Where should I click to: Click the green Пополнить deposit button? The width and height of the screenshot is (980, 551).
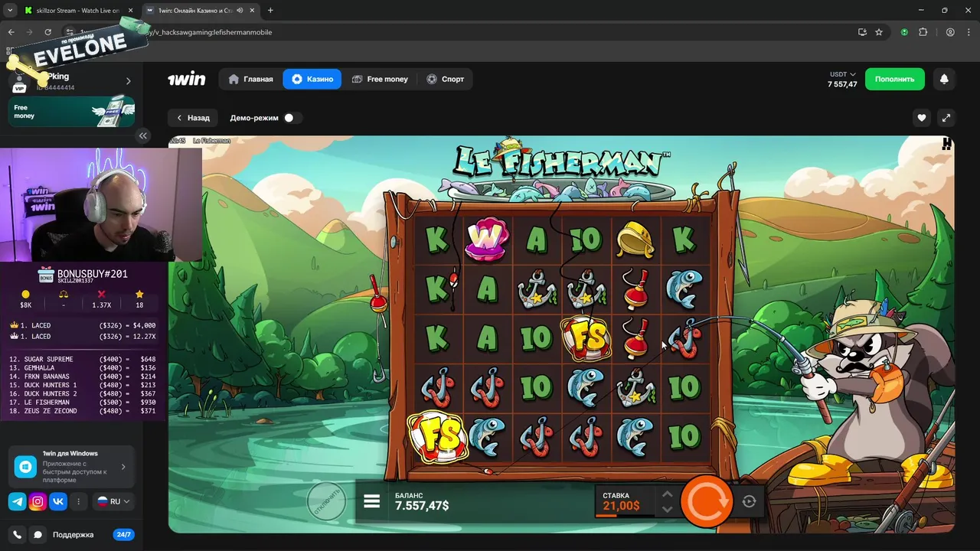pos(894,79)
